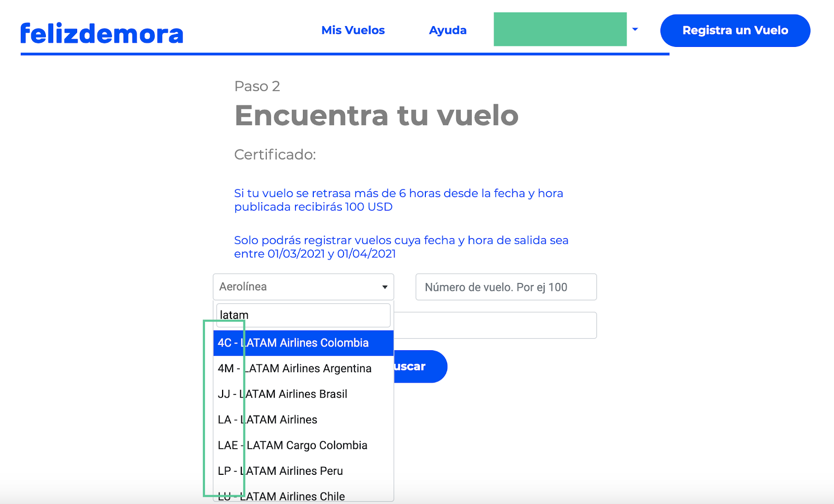Choose LA - LATAM Airlines option

coord(303,420)
